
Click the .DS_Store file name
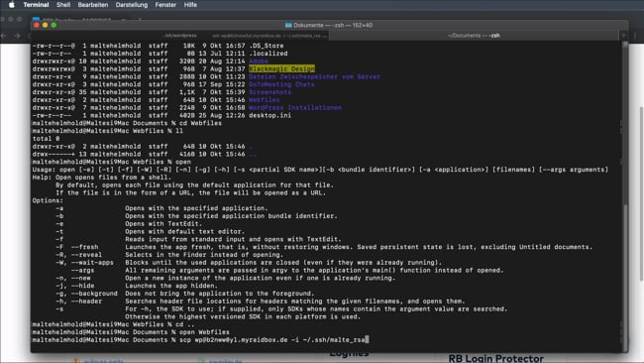(267, 46)
